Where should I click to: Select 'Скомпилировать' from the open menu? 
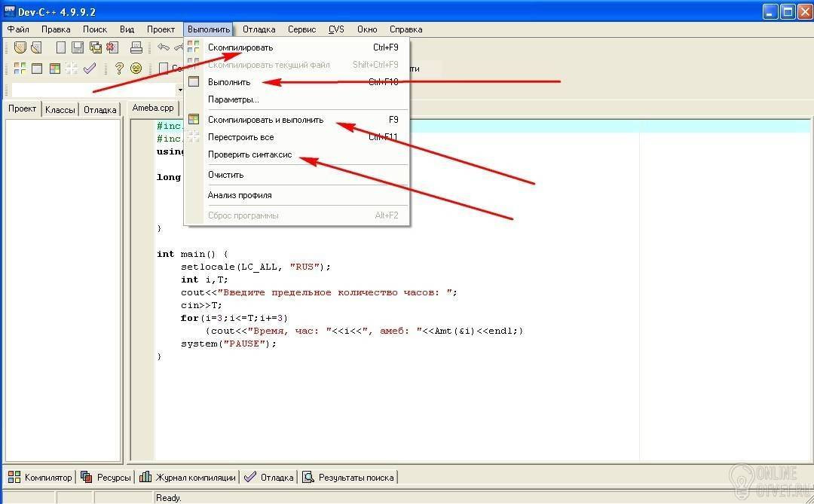pyautogui.click(x=240, y=47)
